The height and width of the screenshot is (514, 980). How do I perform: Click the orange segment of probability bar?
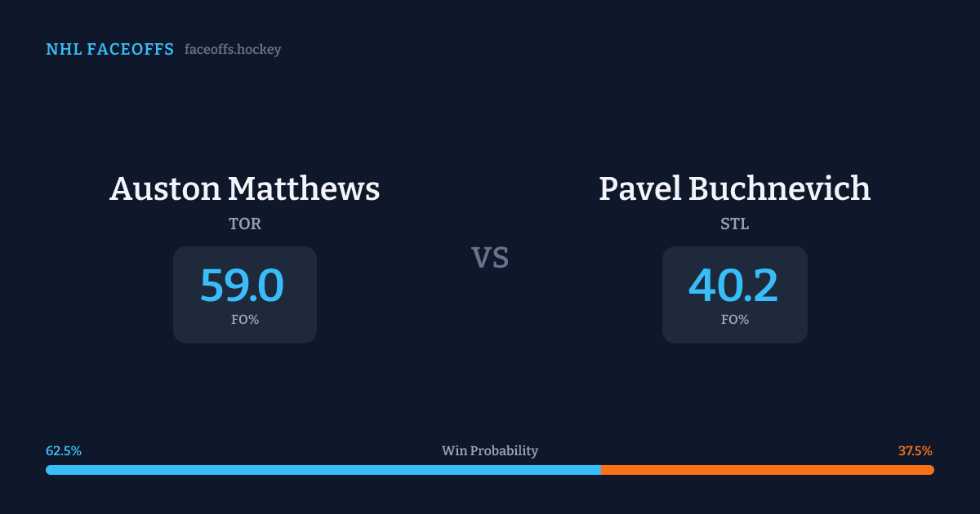768,470
